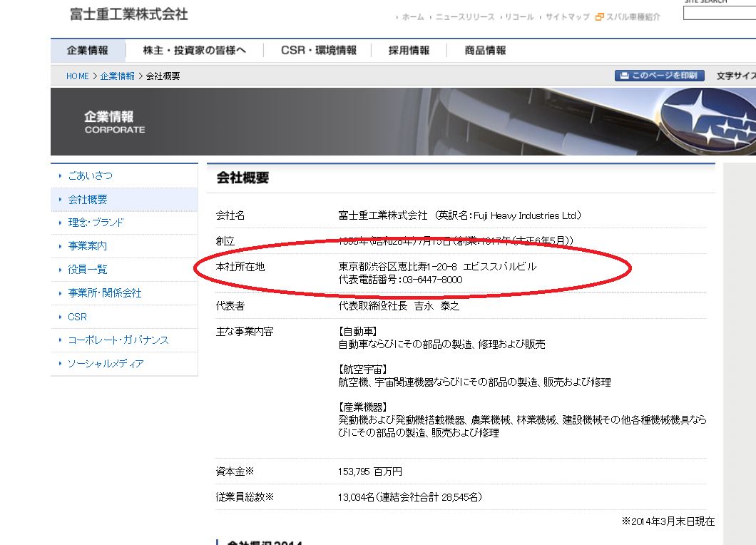Click the phone number 03-6447-8000 line

click(x=400, y=280)
